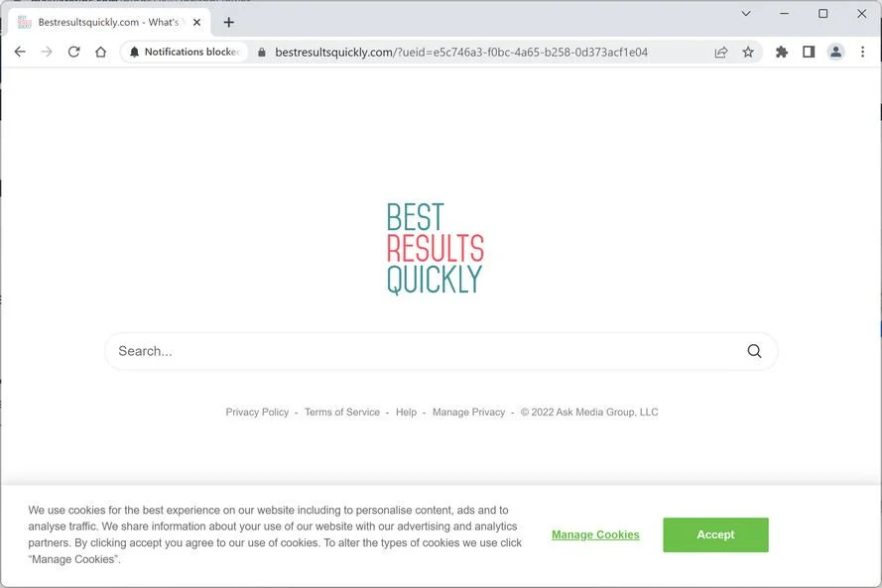Screen dimensions: 882x588
Task: Minimize the browser window
Action: (784, 13)
